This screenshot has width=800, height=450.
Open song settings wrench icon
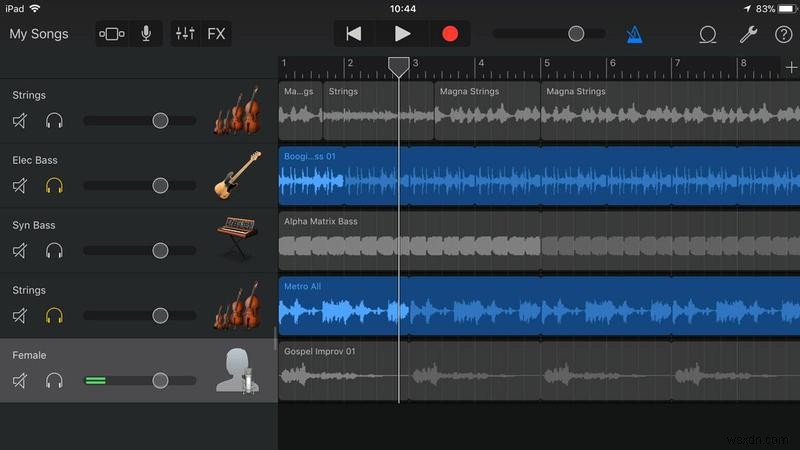[748, 35]
